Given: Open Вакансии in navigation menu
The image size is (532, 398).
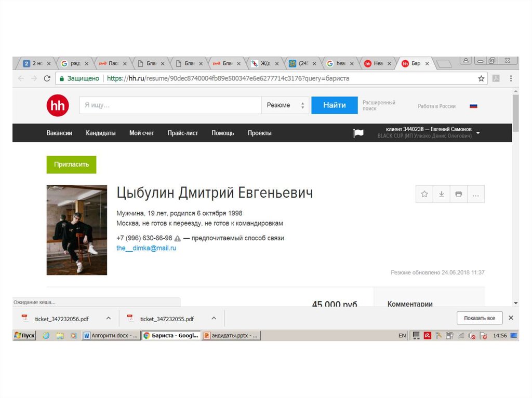Looking at the screenshot, I should point(59,133).
